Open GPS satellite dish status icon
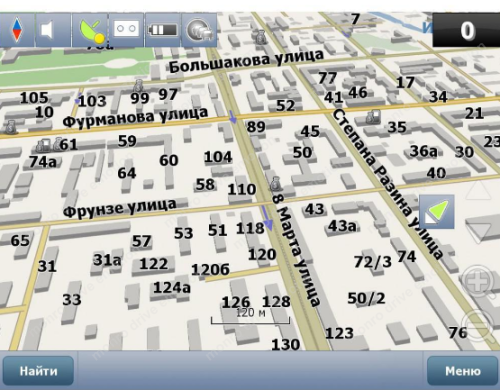Screen dimensions: 500x390 (x=89, y=30)
